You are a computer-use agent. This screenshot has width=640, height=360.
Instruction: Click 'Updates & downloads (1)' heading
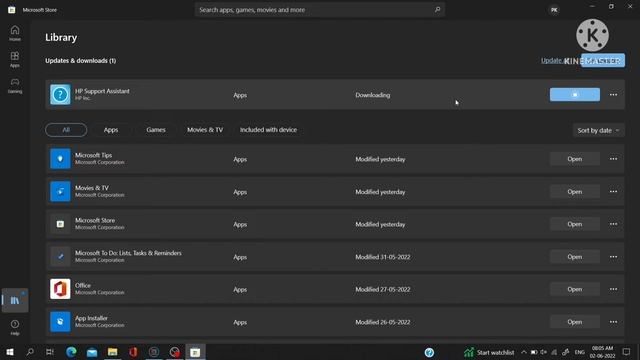80,60
